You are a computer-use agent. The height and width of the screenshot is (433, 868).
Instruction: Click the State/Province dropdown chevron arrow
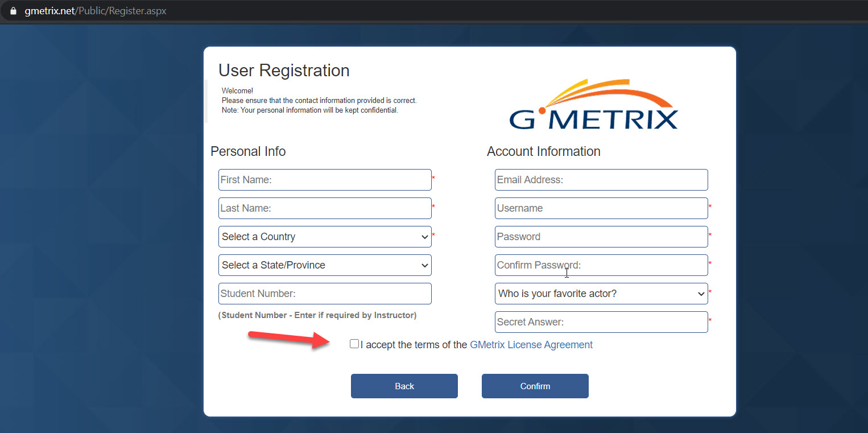click(x=424, y=266)
